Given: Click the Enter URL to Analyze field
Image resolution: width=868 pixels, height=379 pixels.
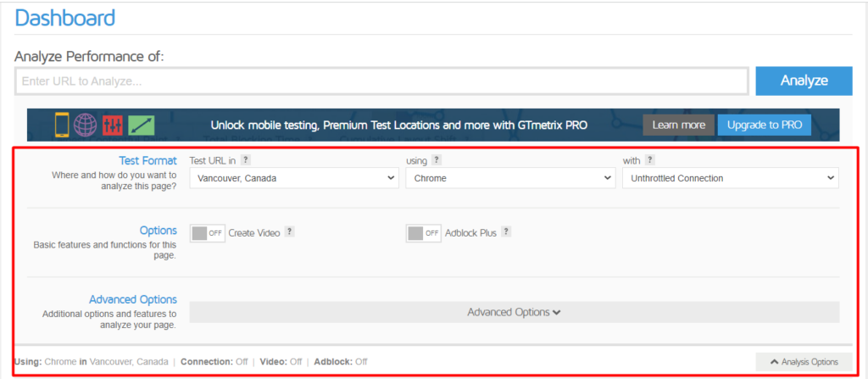Looking at the screenshot, I should [382, 81].
